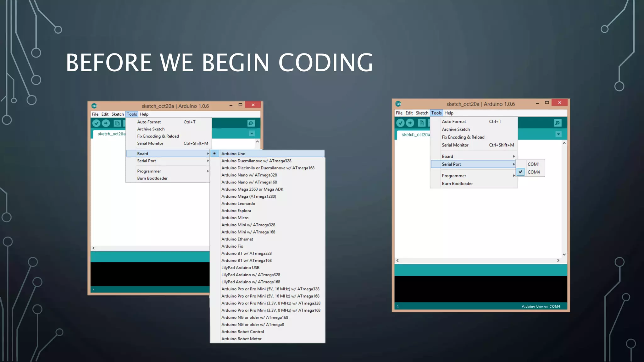
Task: Select Arduino Nano w/ ATmega328 board
Action: click(267, 175)
